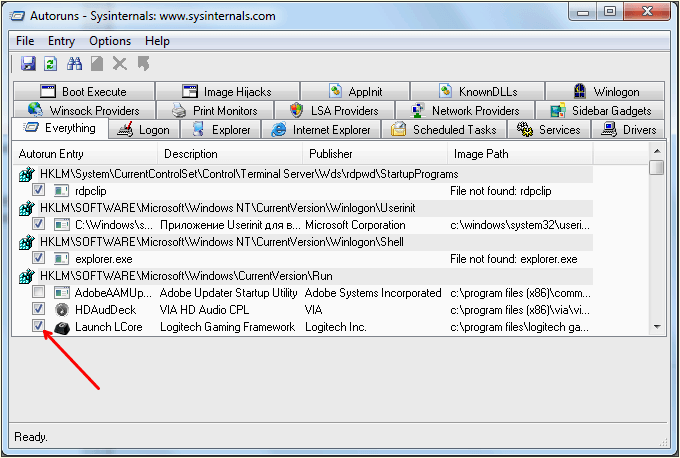Screen dimensions: 680x458
Task: Open the Image Hijacks tab
Action: (x=227, y=91)
